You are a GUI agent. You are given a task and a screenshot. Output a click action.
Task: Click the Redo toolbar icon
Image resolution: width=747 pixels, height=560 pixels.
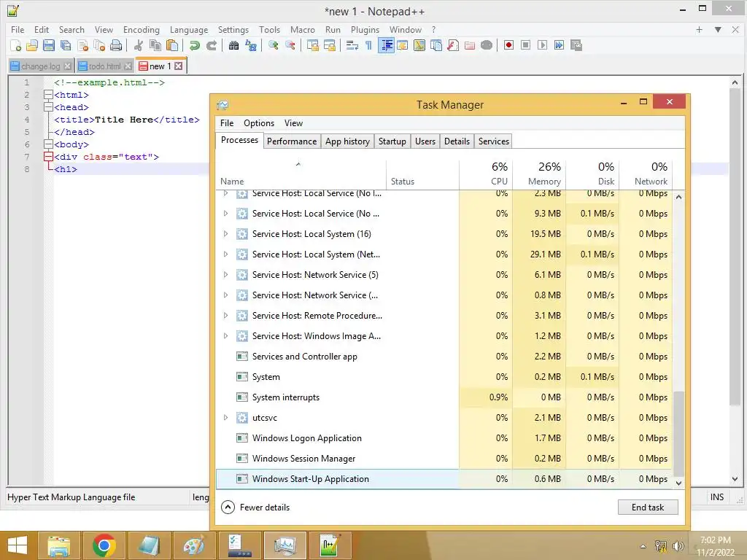point(212,45)
